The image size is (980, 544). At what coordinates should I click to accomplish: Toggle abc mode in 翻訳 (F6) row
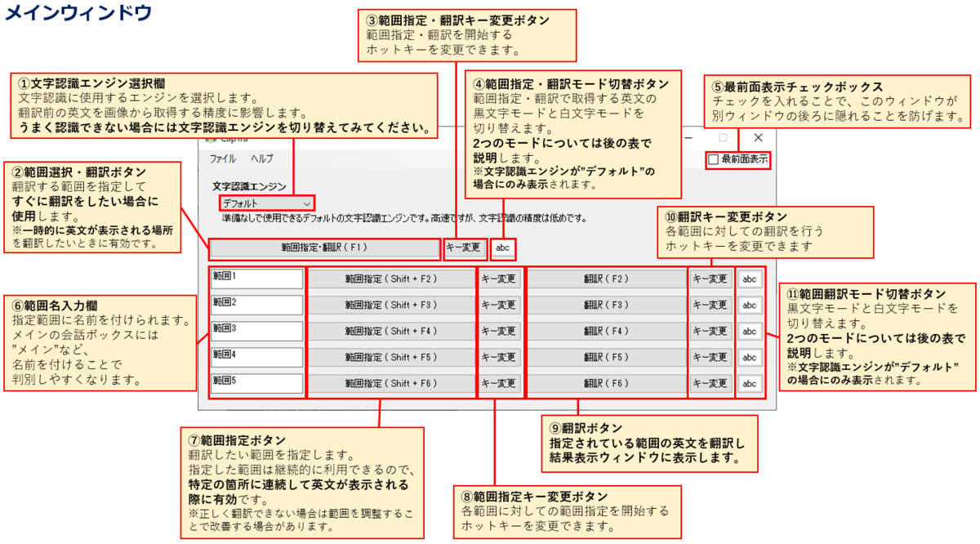click(750, 384)
